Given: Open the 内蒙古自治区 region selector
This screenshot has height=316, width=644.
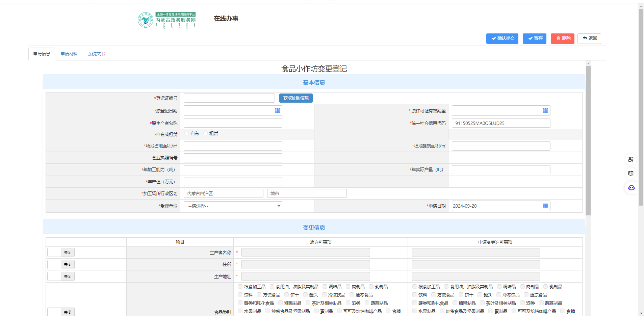Looking at the screenshot, I should [x=223, y=193].
